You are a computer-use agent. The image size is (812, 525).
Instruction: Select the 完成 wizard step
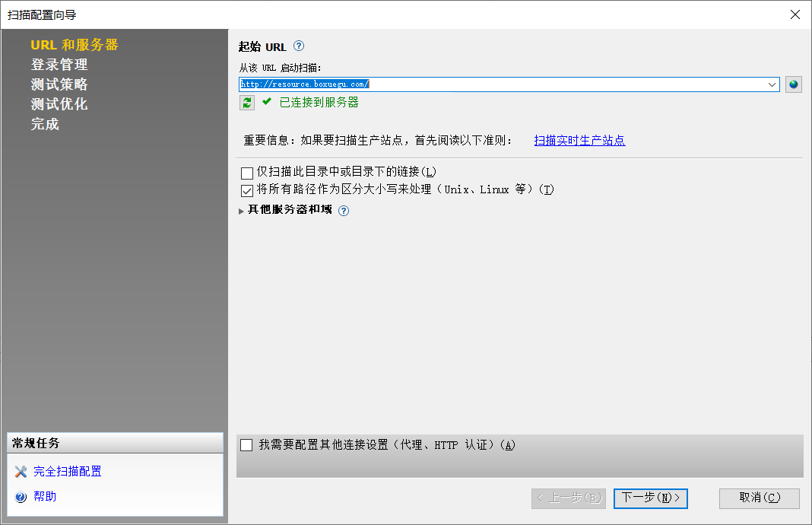pyautogui.click(x=44, y=124)
